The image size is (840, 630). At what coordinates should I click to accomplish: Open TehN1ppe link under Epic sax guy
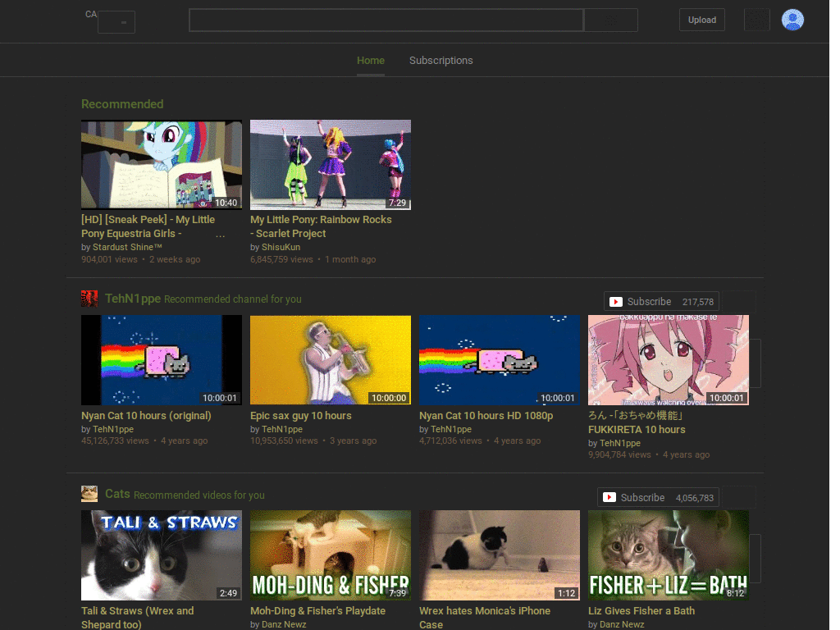282,429
